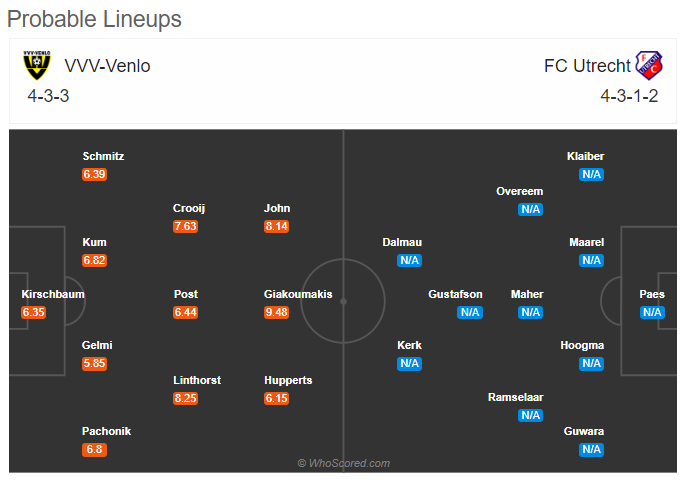Click Dalmau's N/A rating badge

point(410,260)
